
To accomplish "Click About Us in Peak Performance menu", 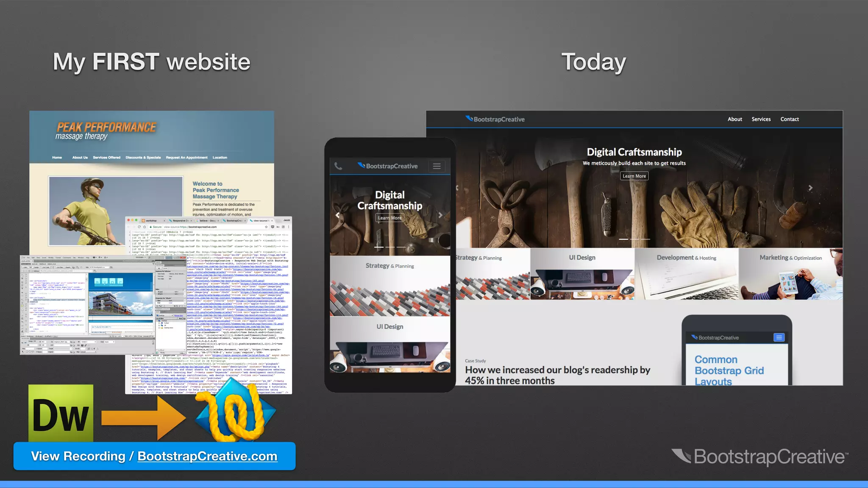I will coord(80,158).
